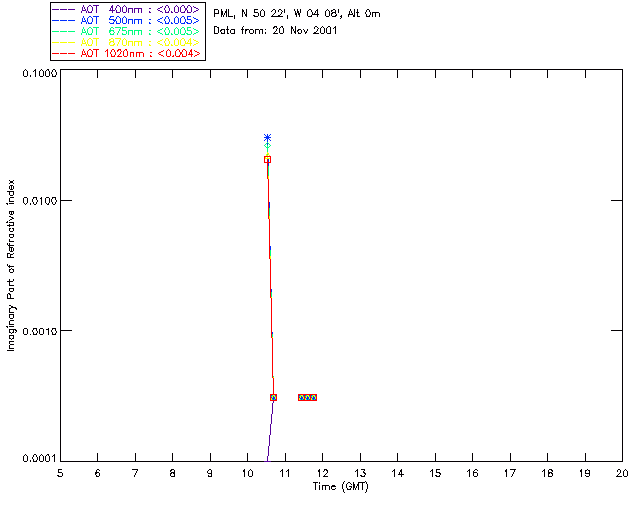Click the 'Time (GMT)' axis title
Viewport: 640px width, 512px height.
(341, 487)
